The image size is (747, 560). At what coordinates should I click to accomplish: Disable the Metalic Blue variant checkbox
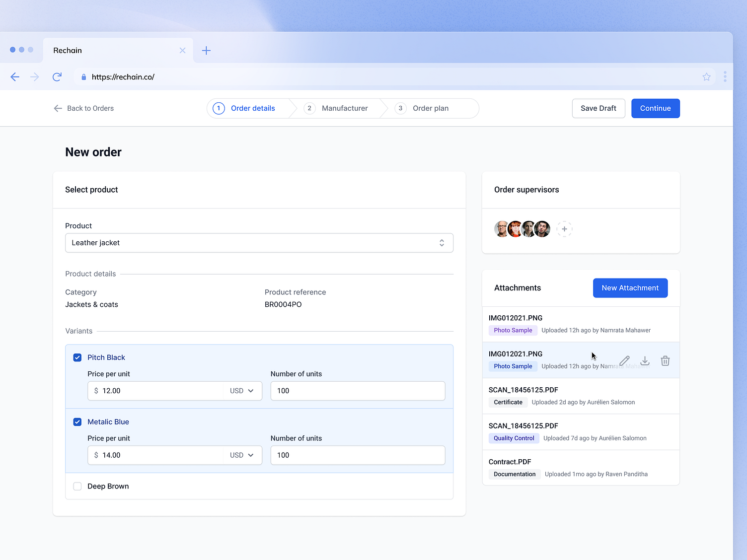point(77,421)
